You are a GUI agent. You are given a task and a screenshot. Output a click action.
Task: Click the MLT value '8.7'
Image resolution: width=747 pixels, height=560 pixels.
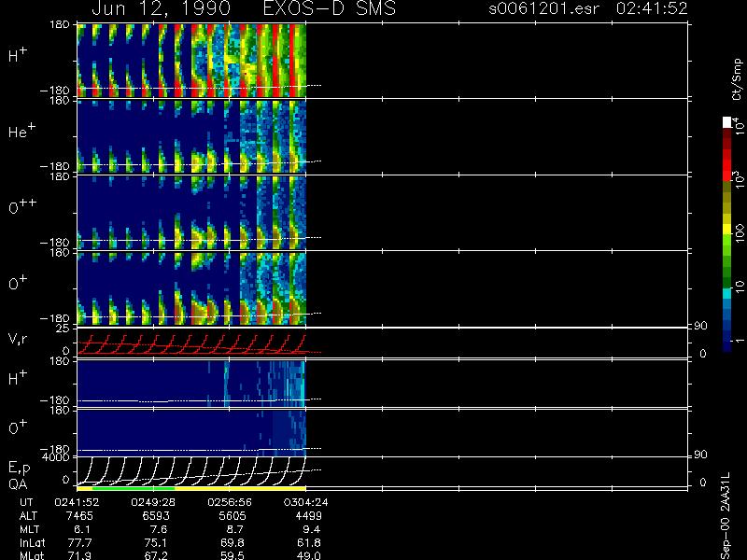[x=235, y=529]
